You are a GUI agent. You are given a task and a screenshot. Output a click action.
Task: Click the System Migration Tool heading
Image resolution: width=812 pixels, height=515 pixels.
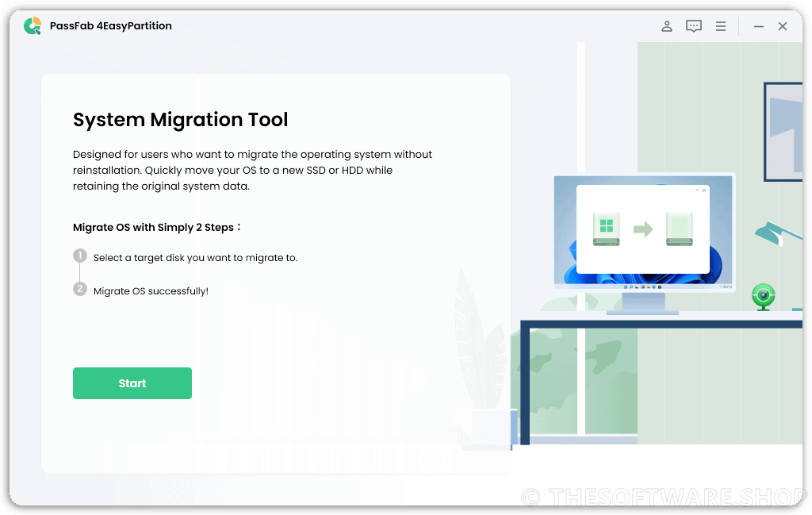click(x=180, y=120)
